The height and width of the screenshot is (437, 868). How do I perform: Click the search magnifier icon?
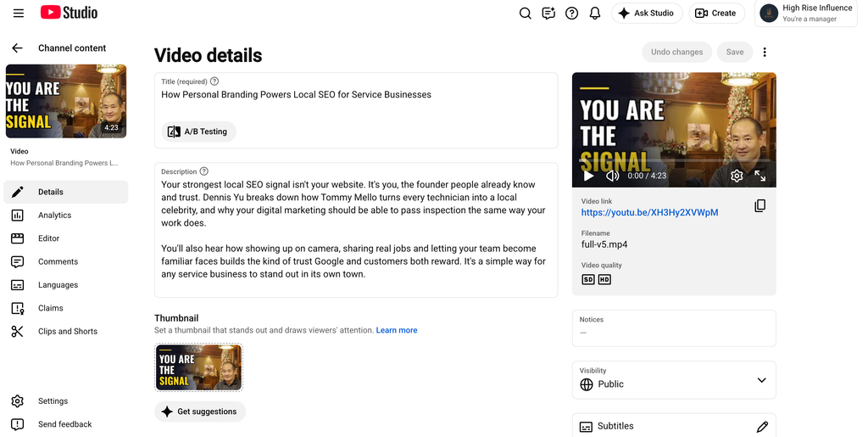pos(526,13)
